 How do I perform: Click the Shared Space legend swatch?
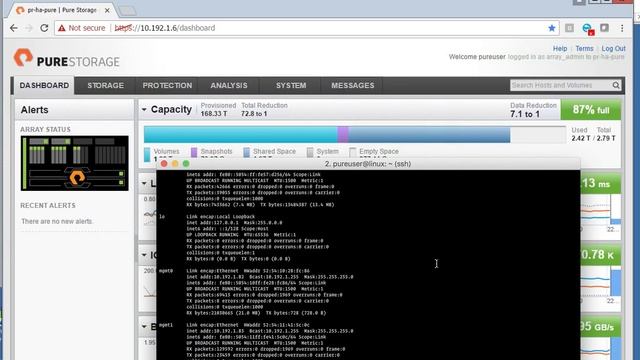pyautogui.click(x=247, y=152)
